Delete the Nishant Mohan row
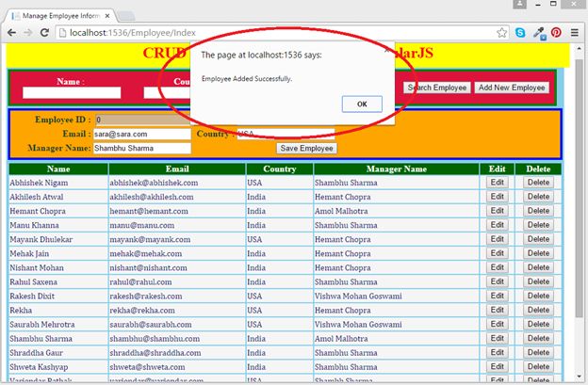 click(538, 267)
